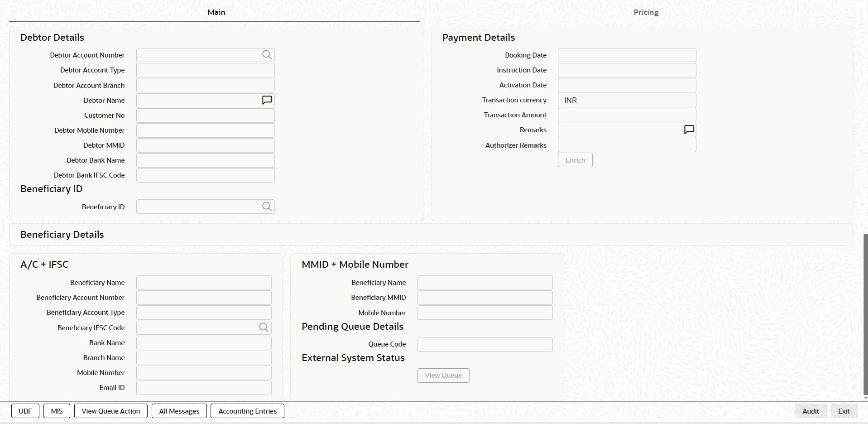Open All Messages screen
The height and width of the screenshot is (424, 868).
click(x=179, y=411)
